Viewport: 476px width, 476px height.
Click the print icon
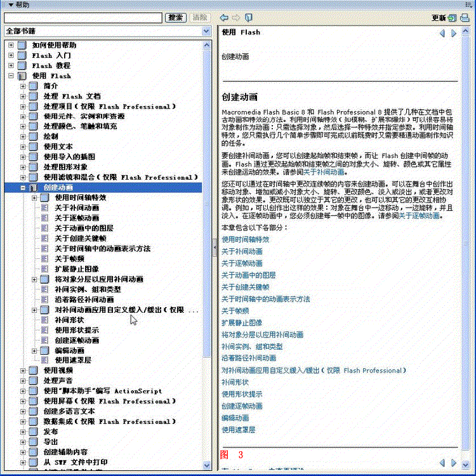[465, 18]
